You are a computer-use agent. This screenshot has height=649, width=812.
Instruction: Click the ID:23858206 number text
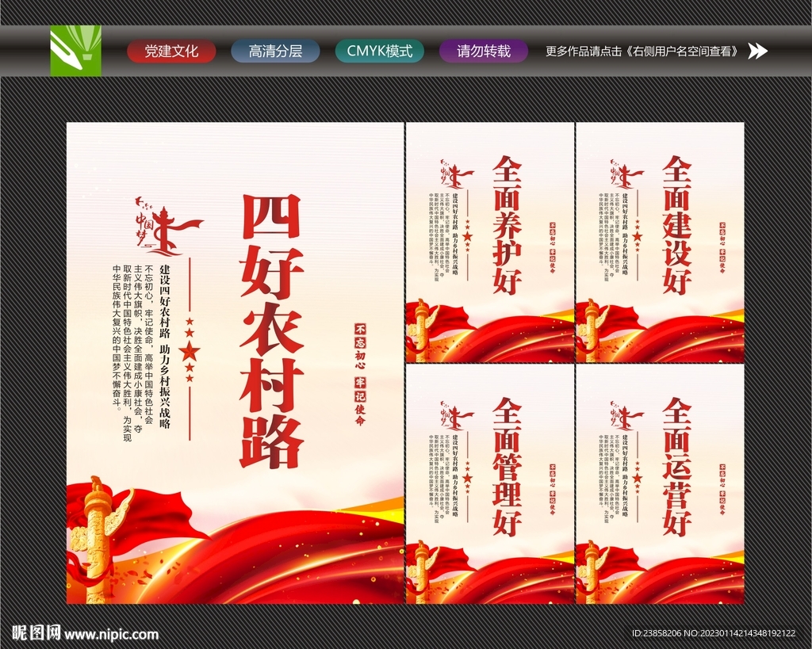point(657,633)
